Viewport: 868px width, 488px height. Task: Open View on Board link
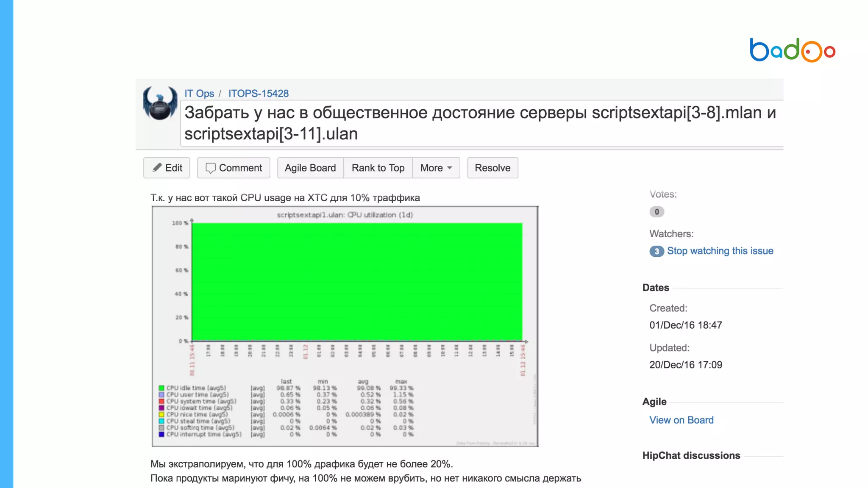tap(681, 420)
